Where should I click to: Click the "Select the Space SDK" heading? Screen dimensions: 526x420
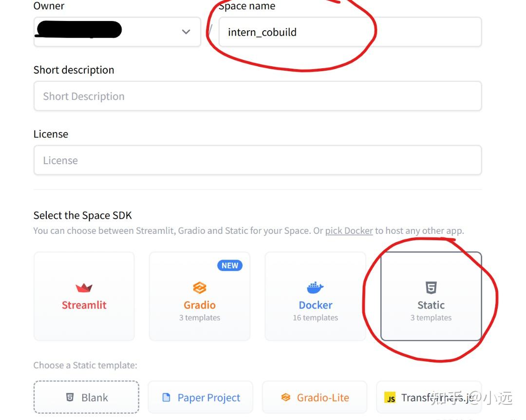point(82,215)
